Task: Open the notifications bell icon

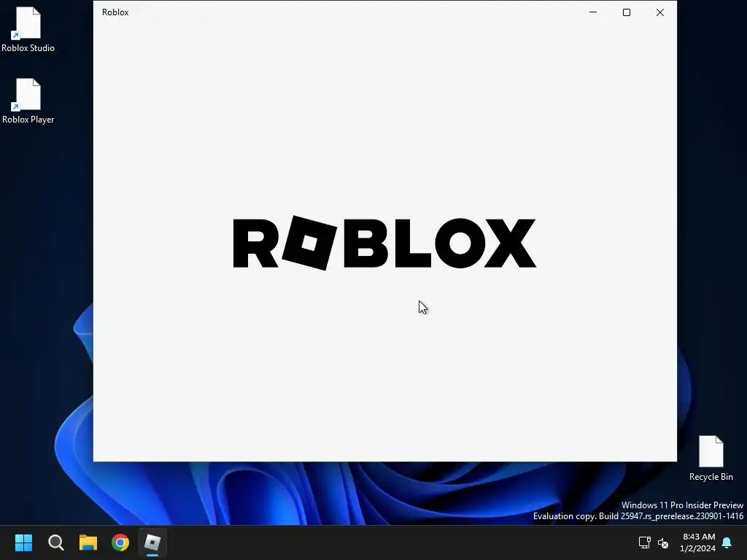Action: 727,542
